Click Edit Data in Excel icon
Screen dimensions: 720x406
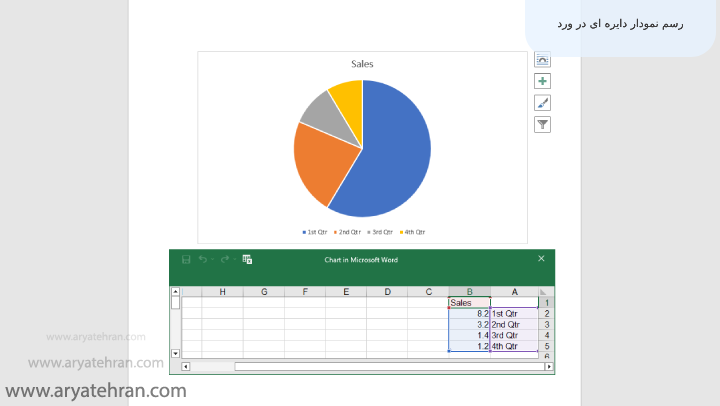[x=247, y=260]
